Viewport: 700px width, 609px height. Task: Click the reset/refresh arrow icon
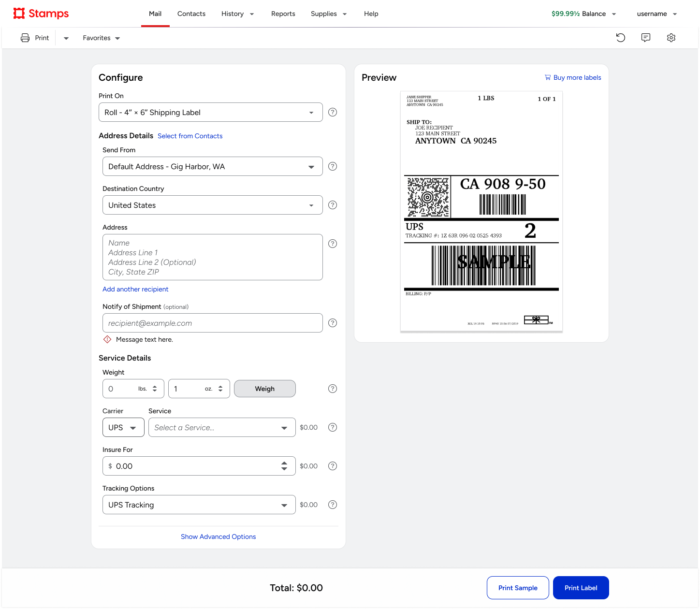point(621,38)
